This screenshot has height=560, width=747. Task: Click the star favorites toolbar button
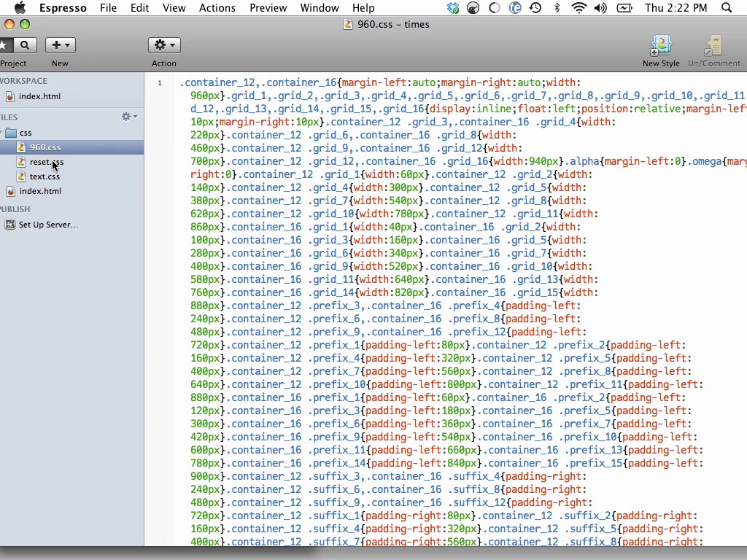(x=5, y=45)
